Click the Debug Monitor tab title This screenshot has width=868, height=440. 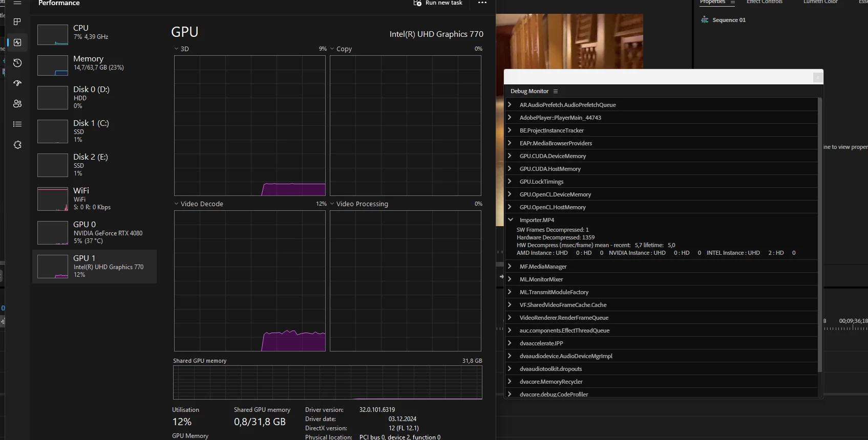(x=529, y=91)
